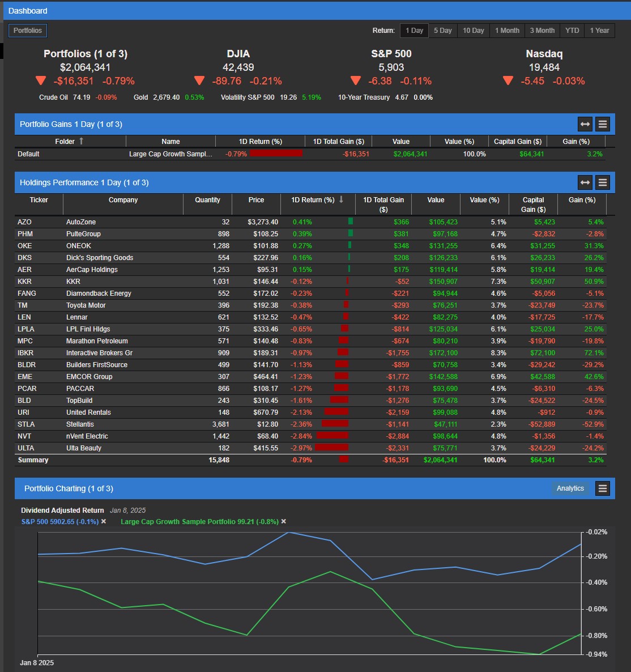Click the resize-width arrows icon on Portfolio Gains
Screen dimensions: 631x672
(x=584, y=124)
